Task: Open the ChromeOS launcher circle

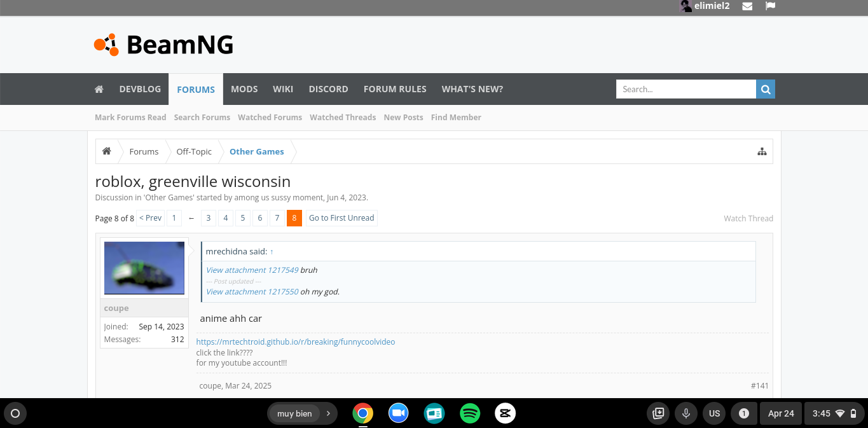Action: point(15,413)
